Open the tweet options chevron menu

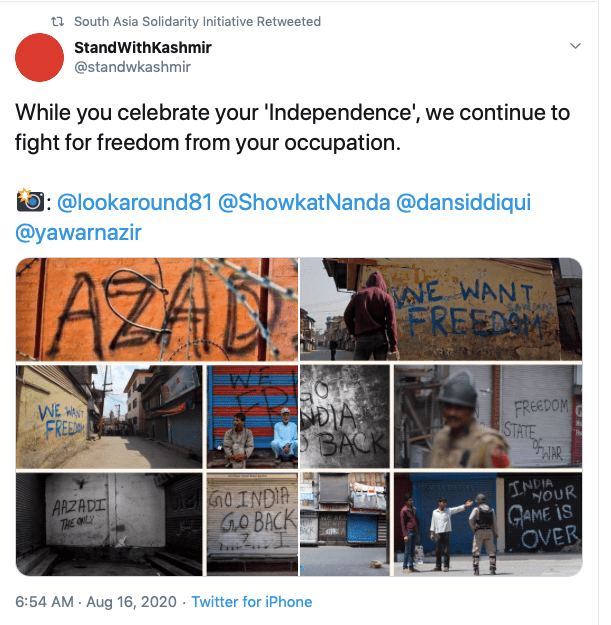(x=575, y=47)
